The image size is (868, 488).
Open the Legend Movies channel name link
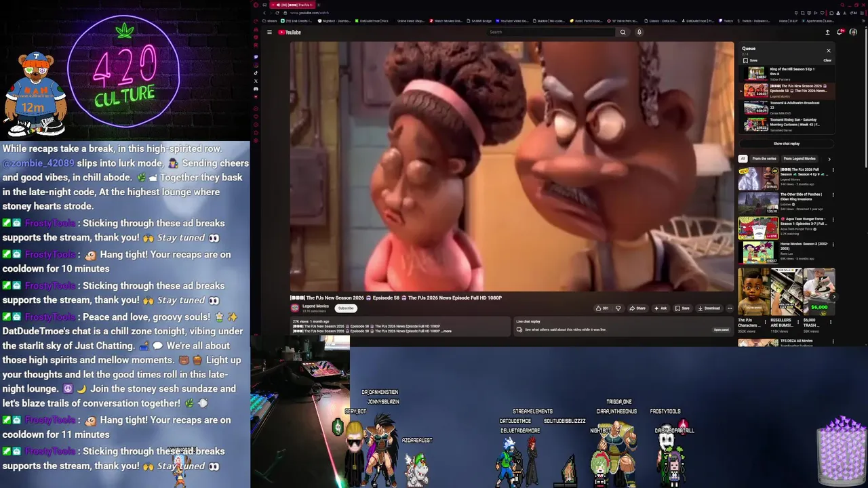point(315,306)
